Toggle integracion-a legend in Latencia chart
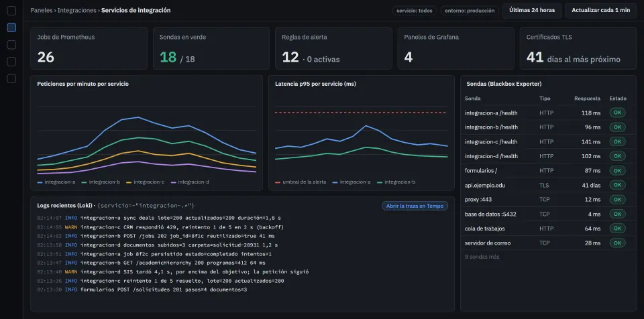 [352, 182]
